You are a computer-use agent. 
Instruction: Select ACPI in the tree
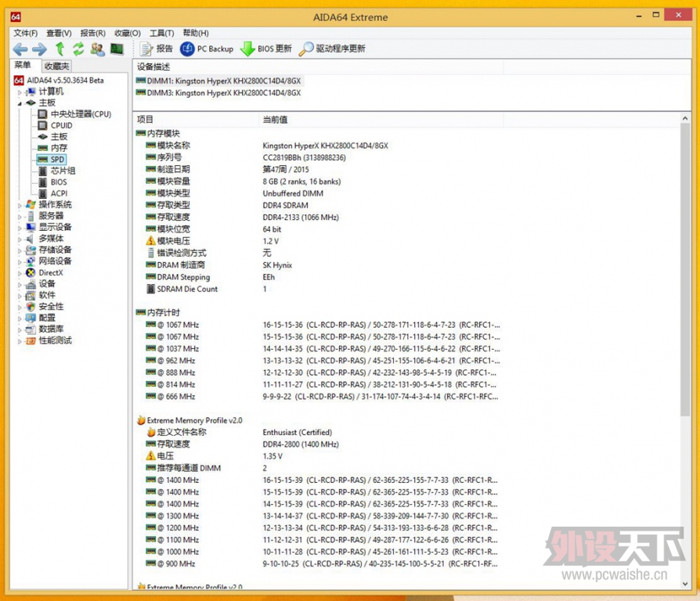point(59,193)
